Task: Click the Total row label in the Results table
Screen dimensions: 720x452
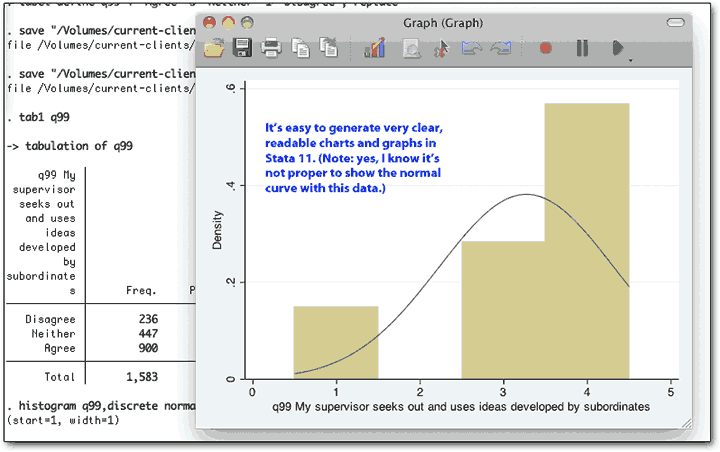Action: [60, 377]
